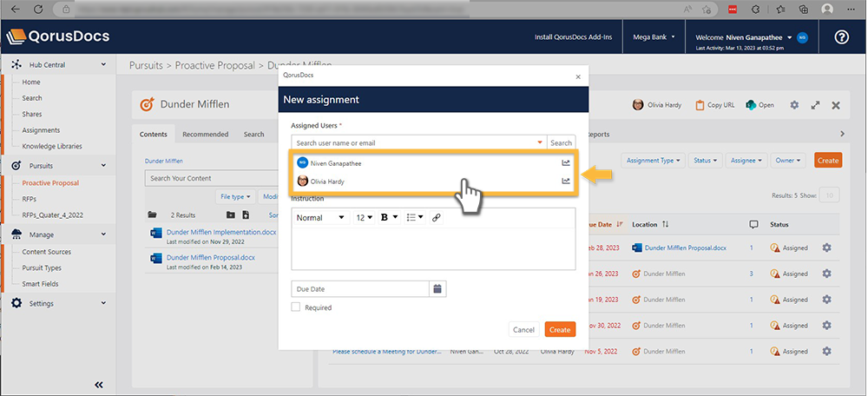Click the Copy URL clipboard icon

(700, 105)
